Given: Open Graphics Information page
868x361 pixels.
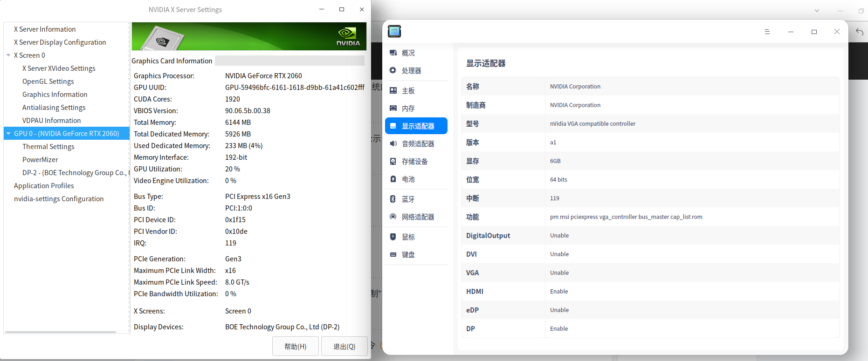Looking at the screenshot, I should click(x=55, y=95).
